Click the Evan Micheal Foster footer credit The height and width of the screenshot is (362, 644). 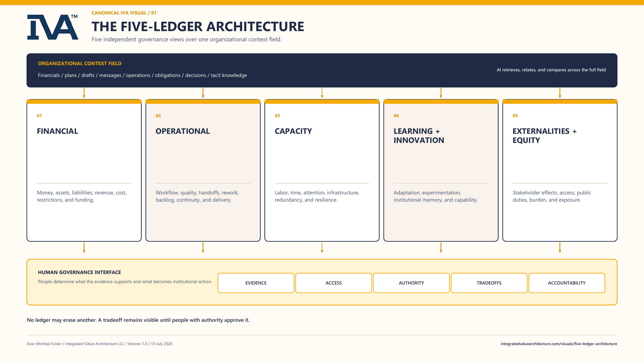pyautogui.click(x=100, y=344)
